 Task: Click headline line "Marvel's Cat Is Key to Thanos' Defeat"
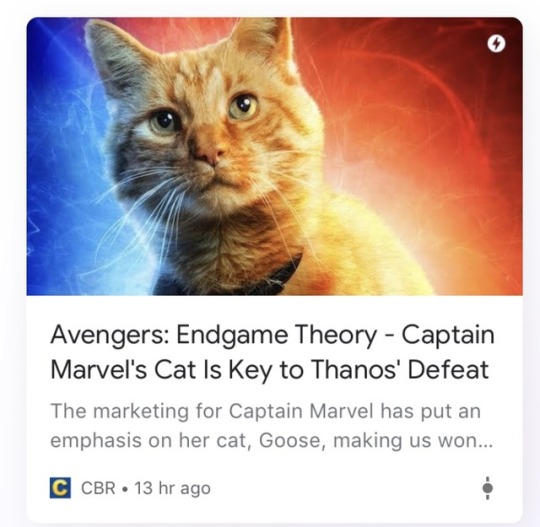coord(270,370)
